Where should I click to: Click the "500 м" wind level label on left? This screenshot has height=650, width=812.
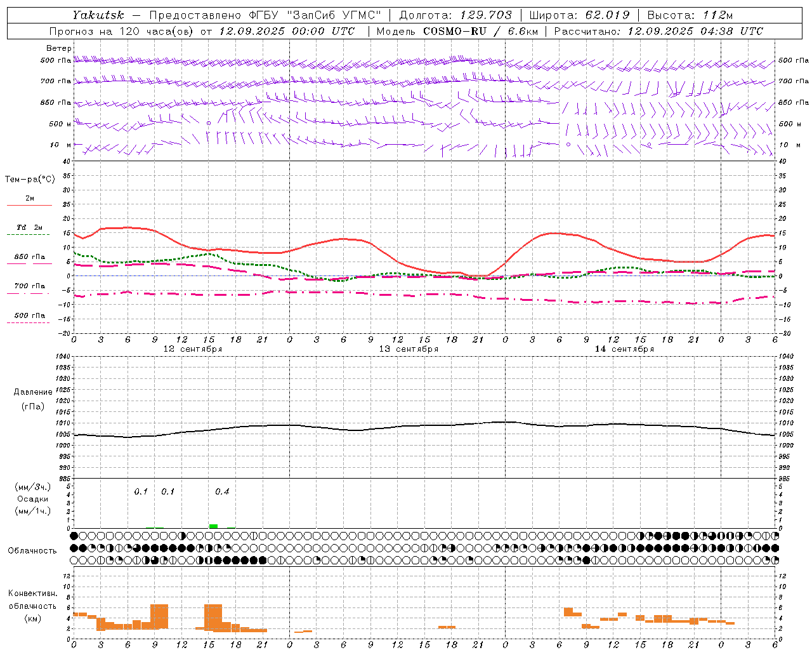61,124
